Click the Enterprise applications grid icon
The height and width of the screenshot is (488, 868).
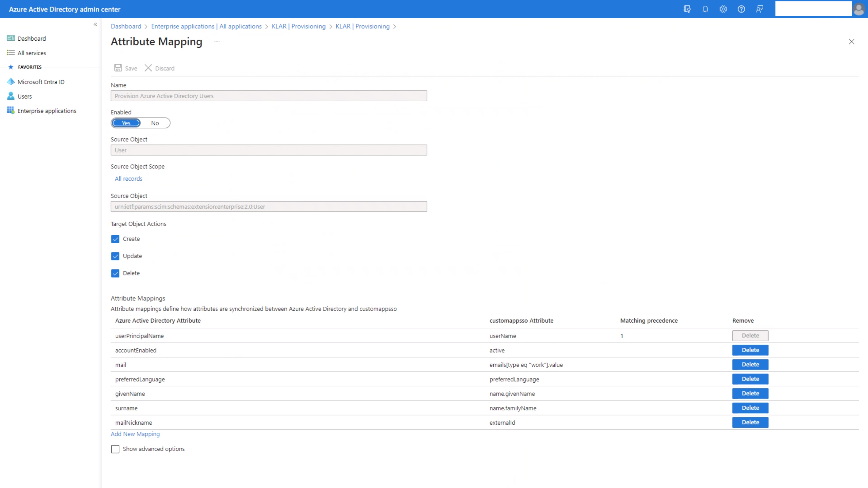[11, 110]
